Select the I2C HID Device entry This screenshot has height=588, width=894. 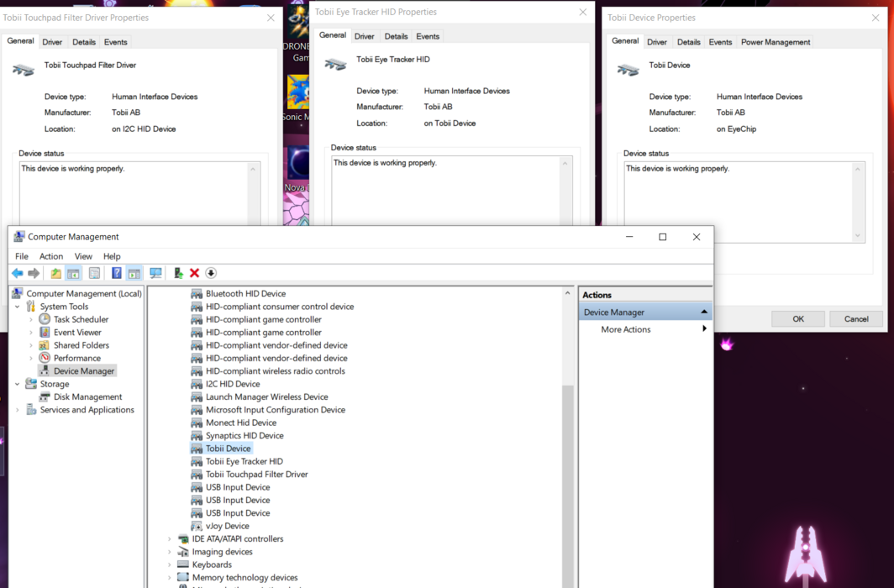pyautogui.click(x=233, y=384)
